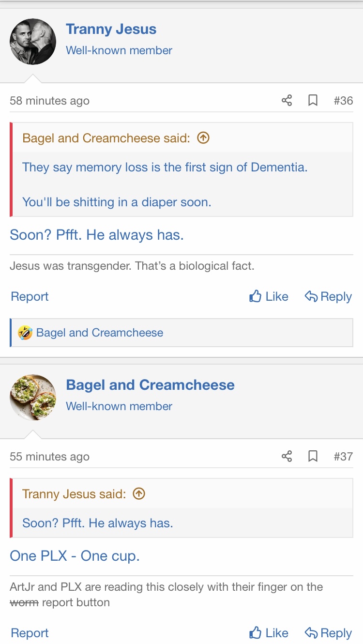This screenshot has height=644, width=363.
Task: Bookmark post #36
Action: [x=313, y=101]
